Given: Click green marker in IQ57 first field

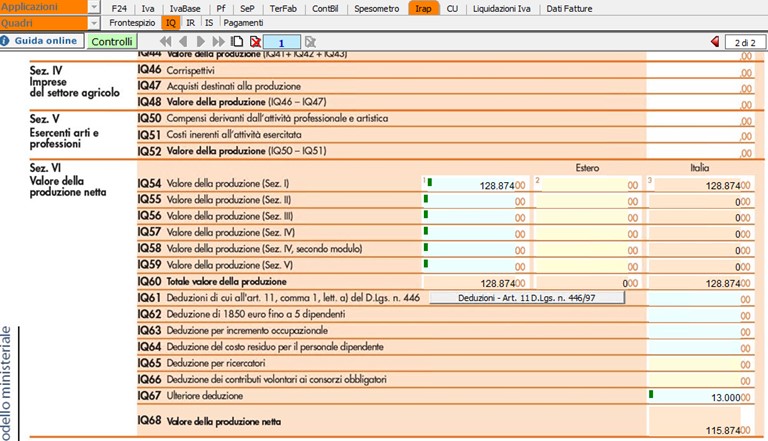Looking at the screenshot, I should point(426,231).
